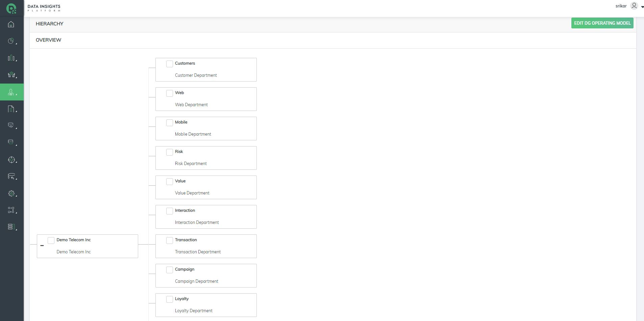Screen dimensions: 644x321
Task: Open the gear settings sidebar icon
Action: point(11,193)
